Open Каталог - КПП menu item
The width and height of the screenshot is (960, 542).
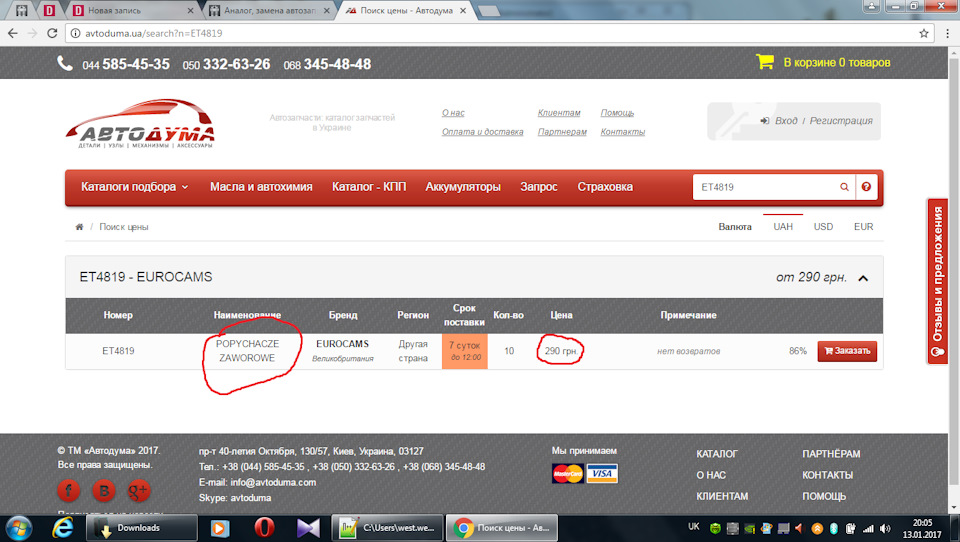tap(369, 187)
